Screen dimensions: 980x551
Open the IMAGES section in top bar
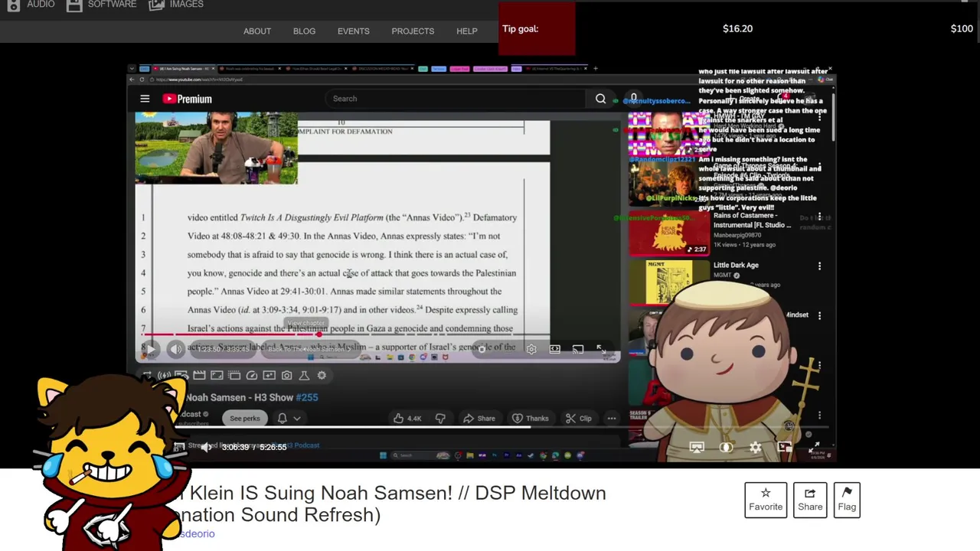[176, 5]
